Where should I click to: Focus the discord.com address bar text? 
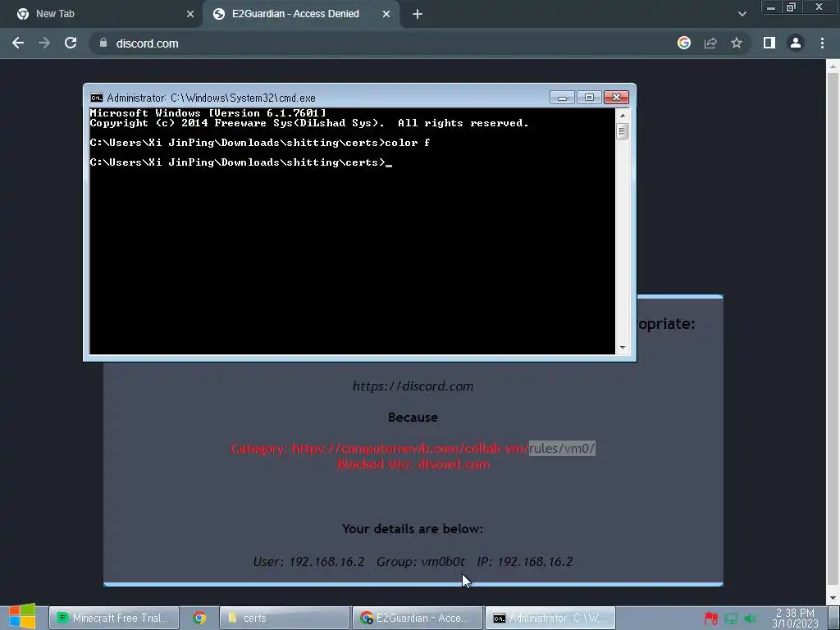[x=148, y=43]
